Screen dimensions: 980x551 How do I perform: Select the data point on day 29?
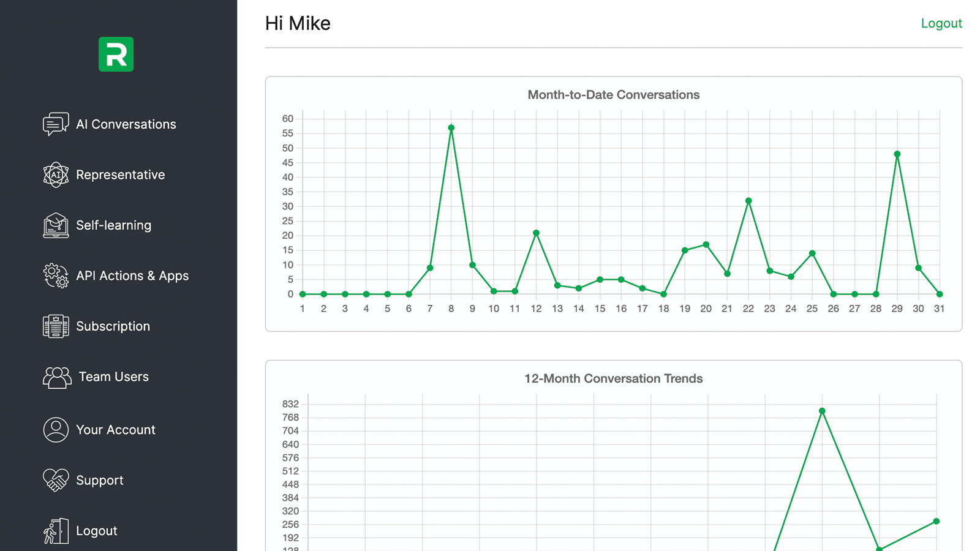(x=897, y=154)
